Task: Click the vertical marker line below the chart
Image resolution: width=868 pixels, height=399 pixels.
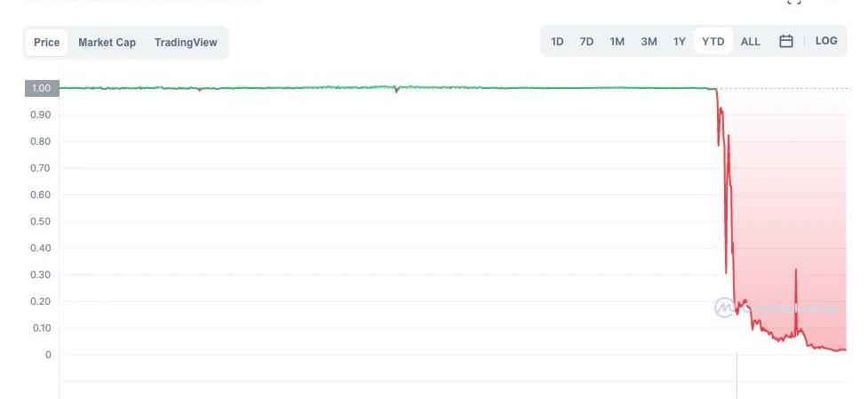Action: (x=737, y=378)
